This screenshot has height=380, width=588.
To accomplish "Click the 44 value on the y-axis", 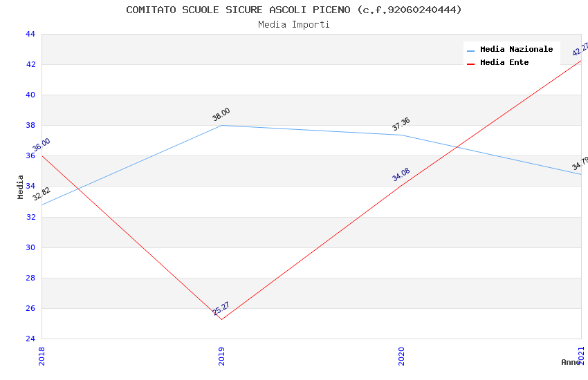I will click(x=30, y=34).
